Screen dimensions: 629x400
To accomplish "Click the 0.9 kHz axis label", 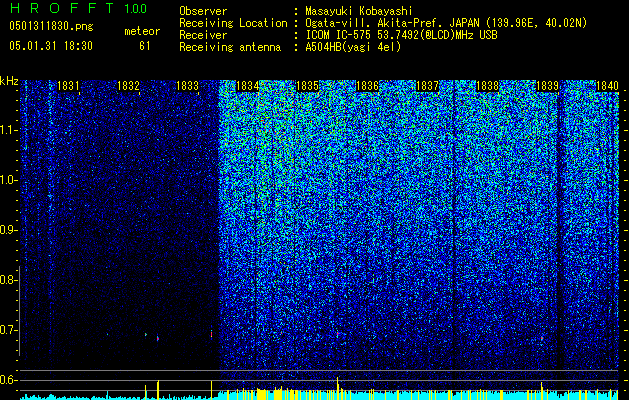I will pos(8,230).
